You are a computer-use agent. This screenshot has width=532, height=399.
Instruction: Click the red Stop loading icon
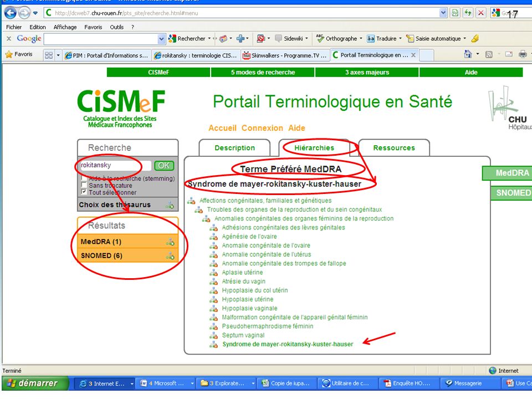pyautogui.click(x=481, y=13)
